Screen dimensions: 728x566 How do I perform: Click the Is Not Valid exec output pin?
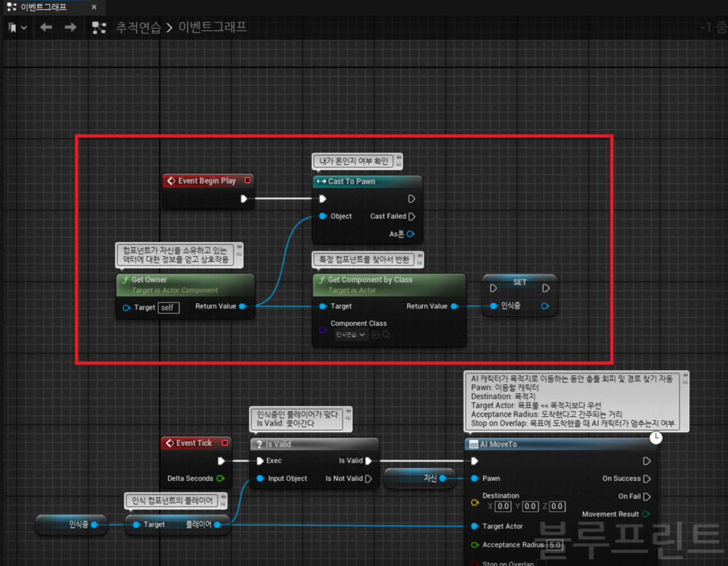[x=369, y=478]
